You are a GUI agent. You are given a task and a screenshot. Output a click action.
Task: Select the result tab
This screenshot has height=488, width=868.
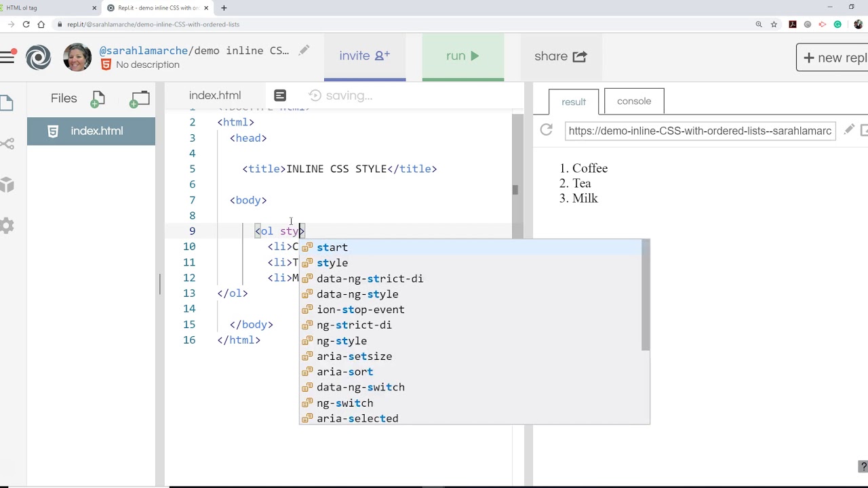point(574,102)
